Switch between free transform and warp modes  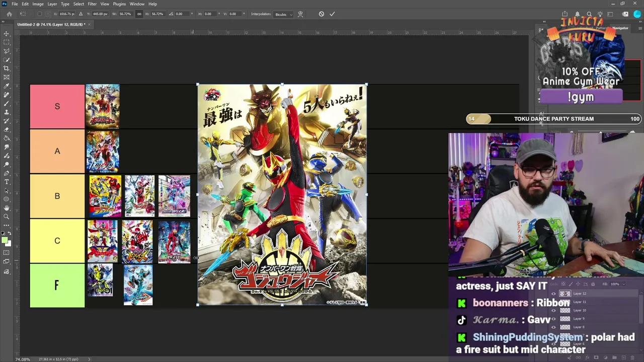[300, 14]
